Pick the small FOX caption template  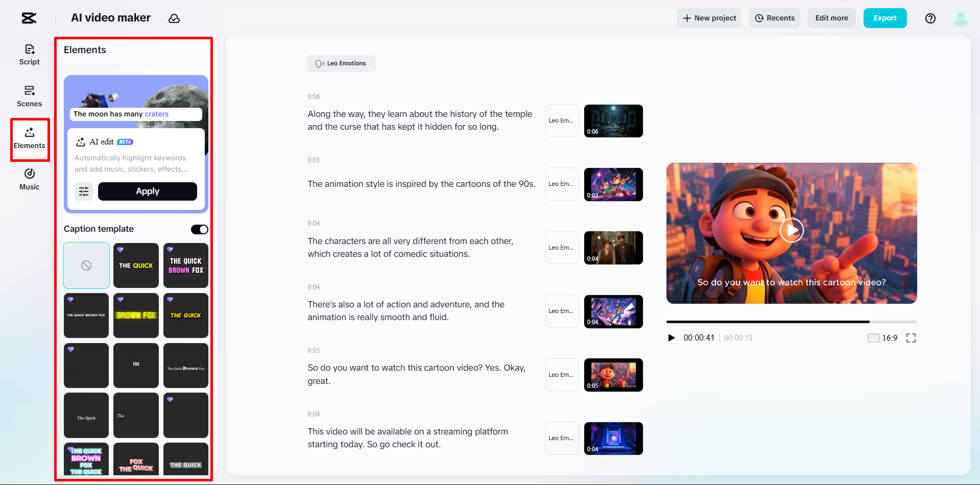tap(136, 366)
